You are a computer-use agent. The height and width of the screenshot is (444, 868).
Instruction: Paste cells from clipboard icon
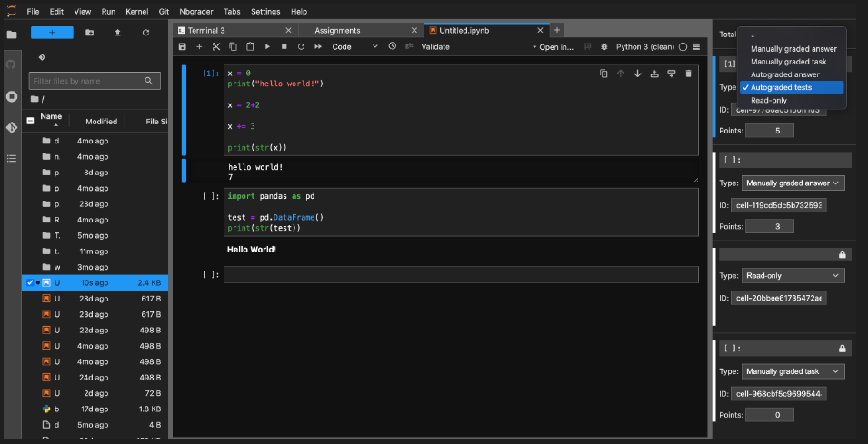click(250, 47)
